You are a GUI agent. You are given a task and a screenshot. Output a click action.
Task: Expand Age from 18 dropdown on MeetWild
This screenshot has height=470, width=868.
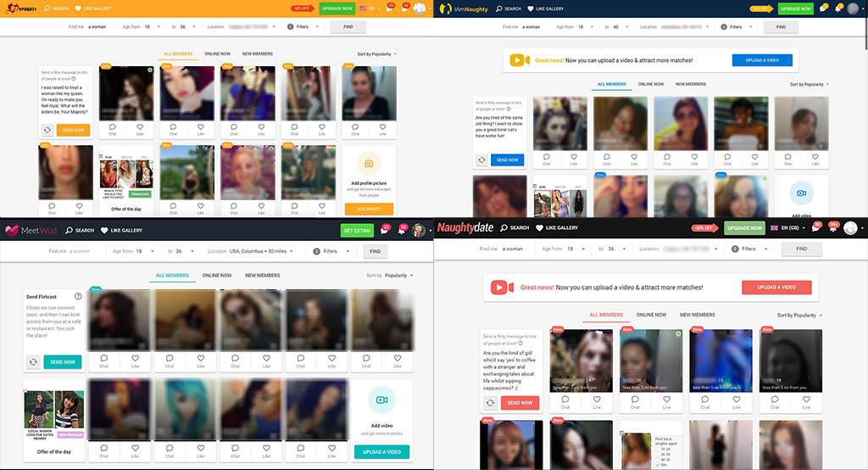[x=131, y=251]
